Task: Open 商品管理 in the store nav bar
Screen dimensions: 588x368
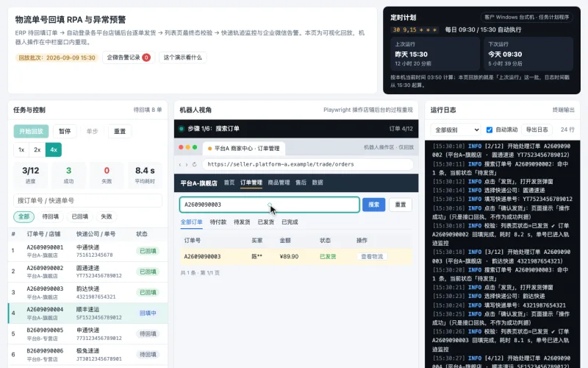Action: pos(279,183)
